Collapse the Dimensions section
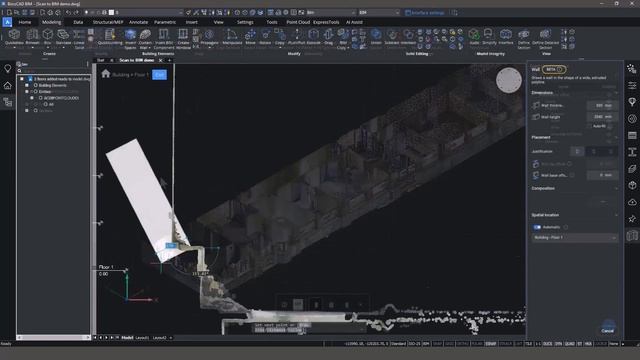 coord(616,93)
